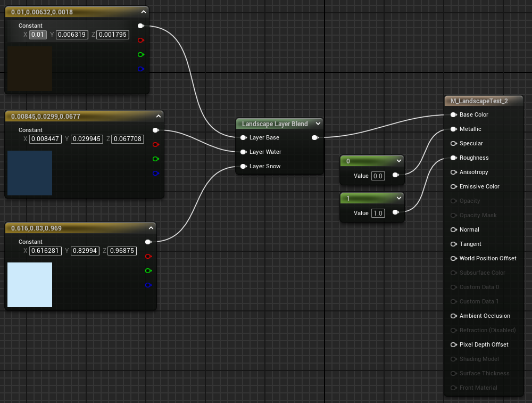Click the Layer Snow input pin

coord(243,166)
